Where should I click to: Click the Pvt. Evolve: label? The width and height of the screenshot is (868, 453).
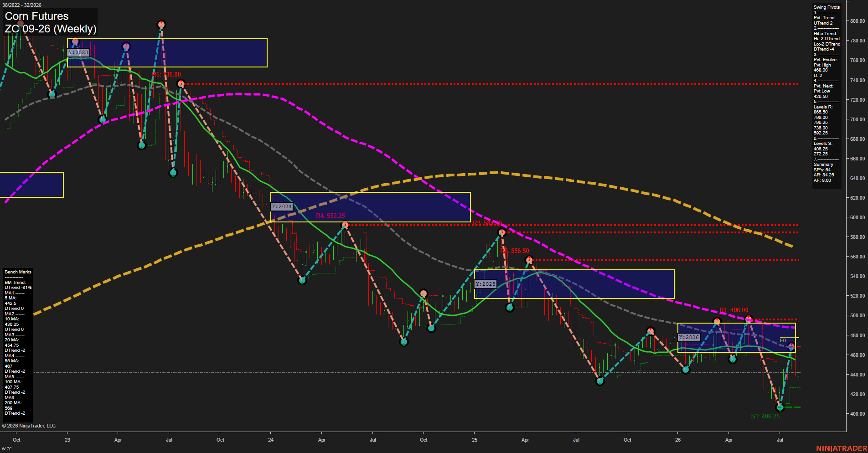point(826,60)
